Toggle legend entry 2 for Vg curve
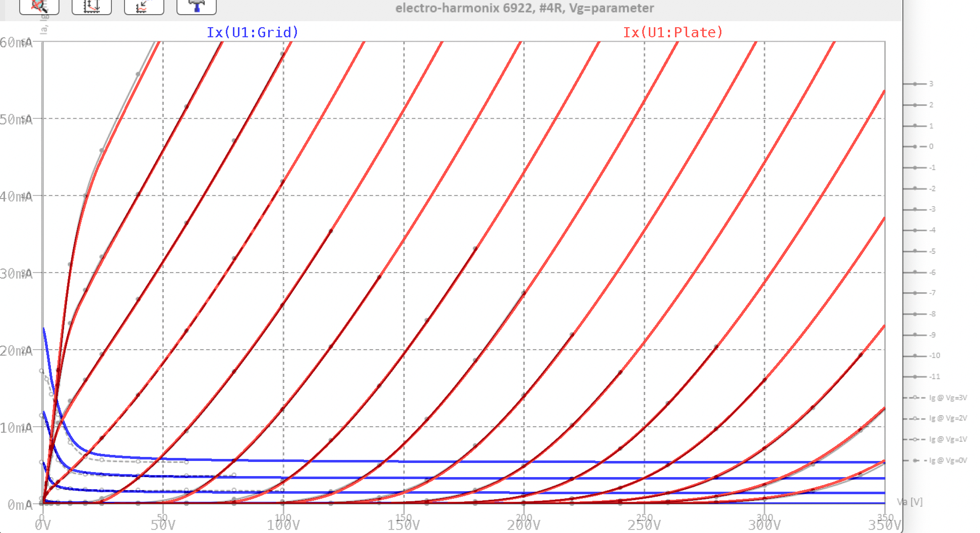Screen dimensions: 980x533 [918, 105]
